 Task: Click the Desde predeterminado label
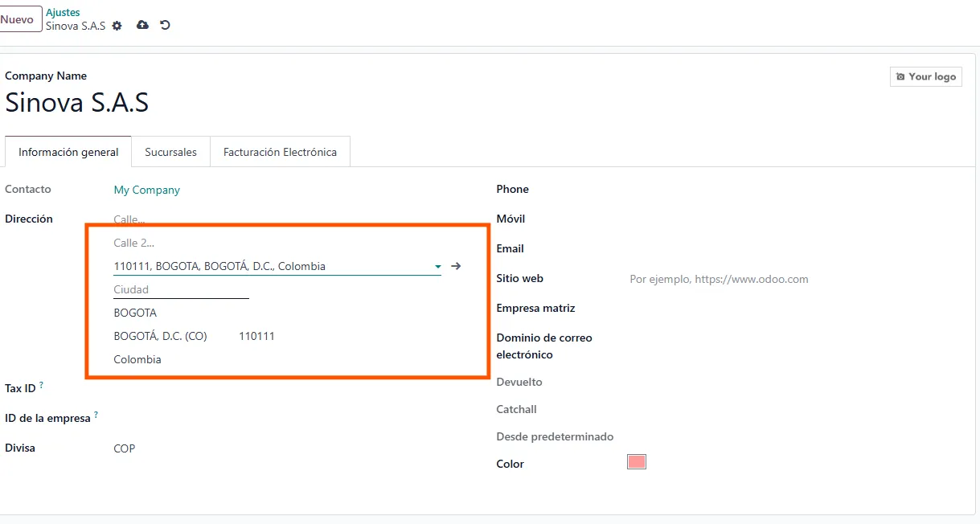click(x=556, y=437)
